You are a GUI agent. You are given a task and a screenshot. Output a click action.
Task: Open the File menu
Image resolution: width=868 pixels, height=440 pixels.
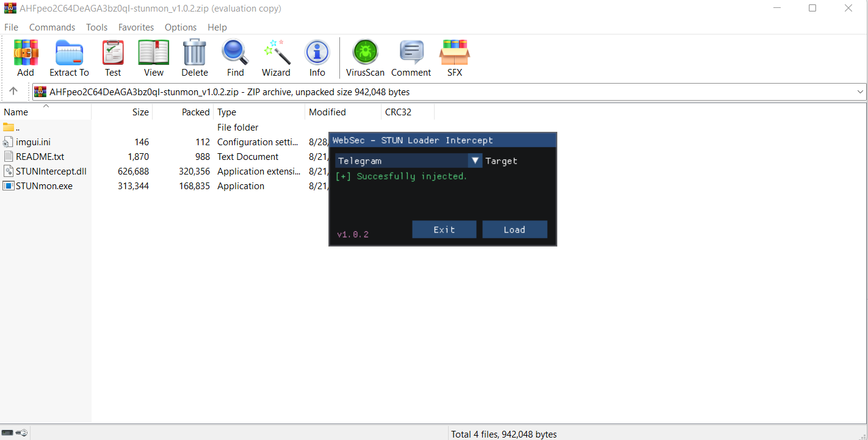11,27
